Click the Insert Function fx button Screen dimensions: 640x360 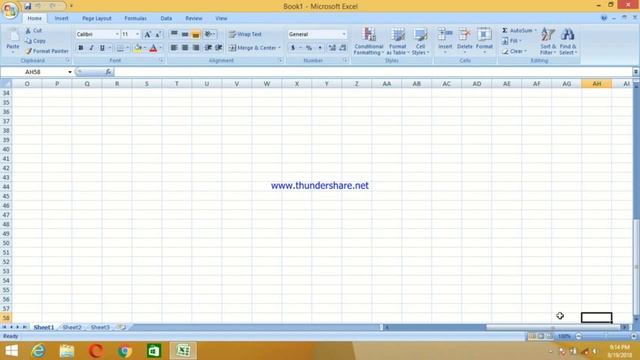coord(108,72)
